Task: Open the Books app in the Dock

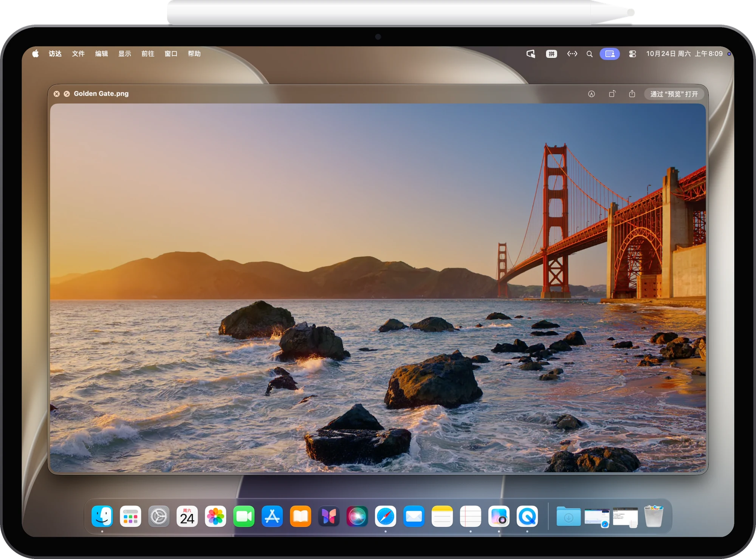Action: (301, 516)
